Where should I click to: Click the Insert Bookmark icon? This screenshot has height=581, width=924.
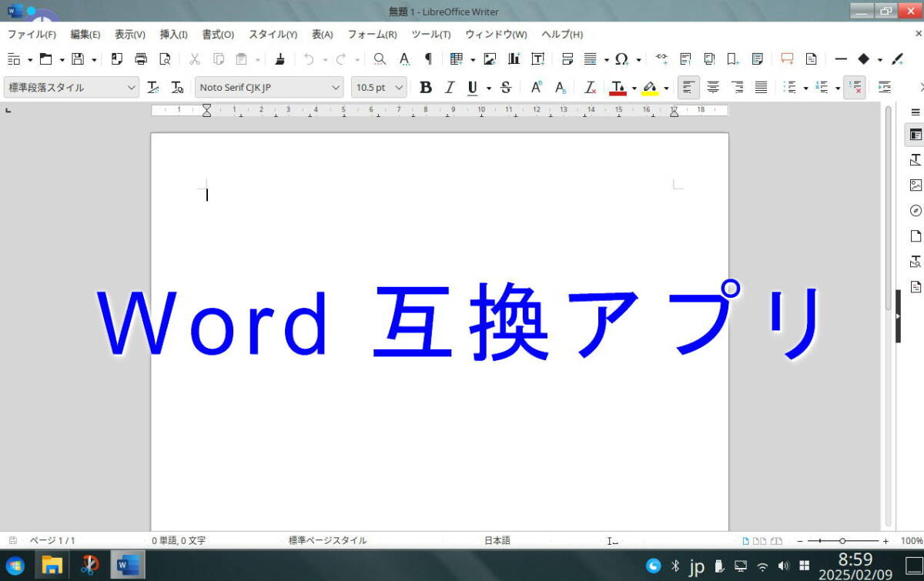733,58
